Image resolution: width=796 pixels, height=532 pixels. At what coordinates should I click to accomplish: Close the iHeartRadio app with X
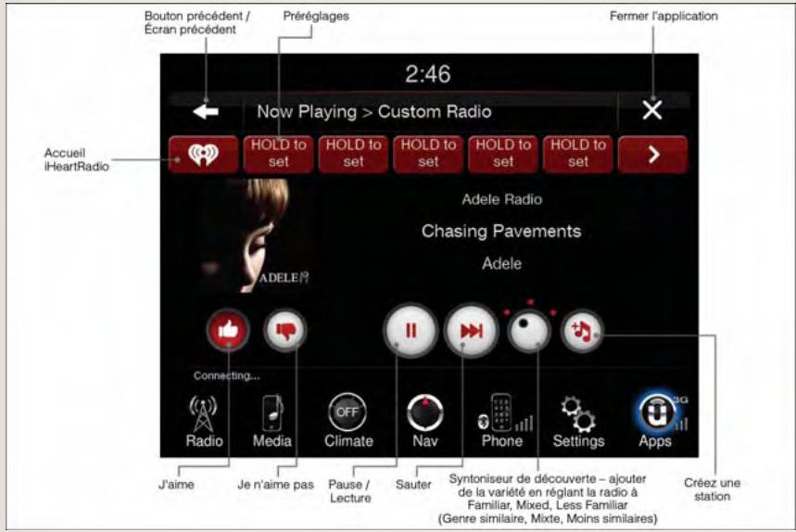(x=651, y=109)
